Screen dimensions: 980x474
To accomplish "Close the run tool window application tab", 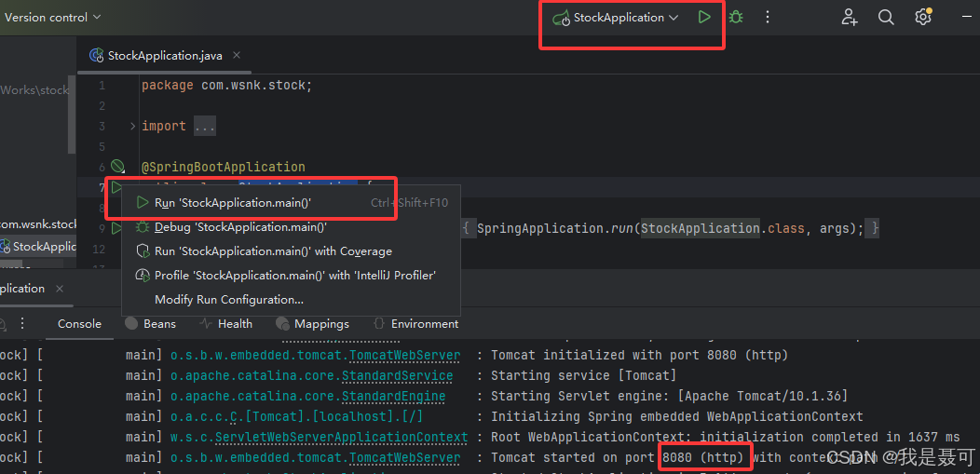I will coord(60,289).
